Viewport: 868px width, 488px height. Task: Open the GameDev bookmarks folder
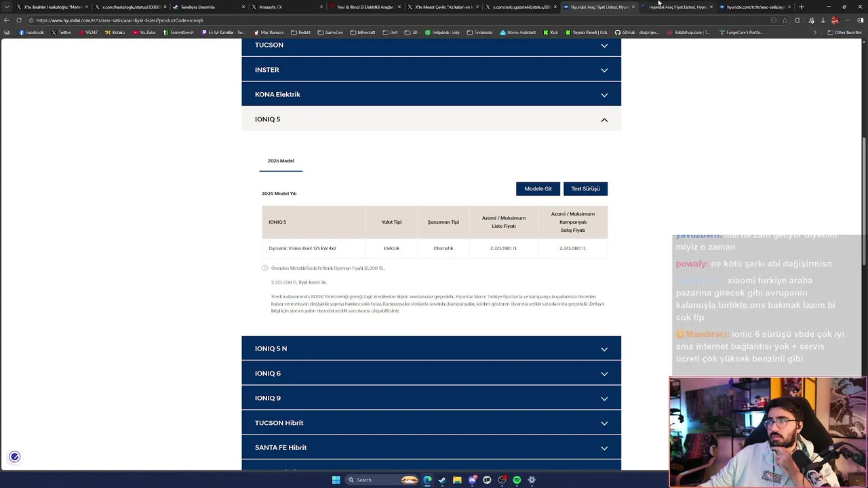click(x=330, y=33)
